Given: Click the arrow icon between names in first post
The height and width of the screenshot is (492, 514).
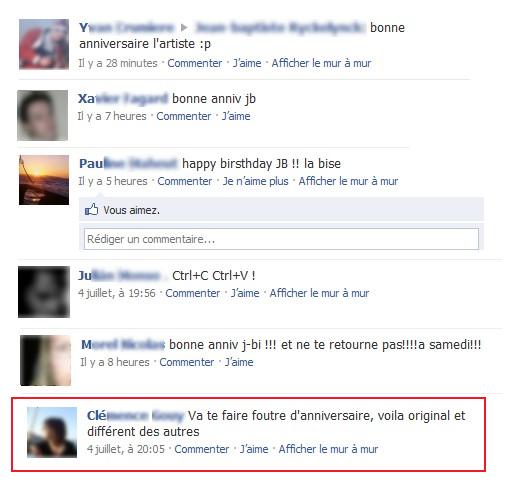Looking at the screenshot, I should [x=184, y=28].
